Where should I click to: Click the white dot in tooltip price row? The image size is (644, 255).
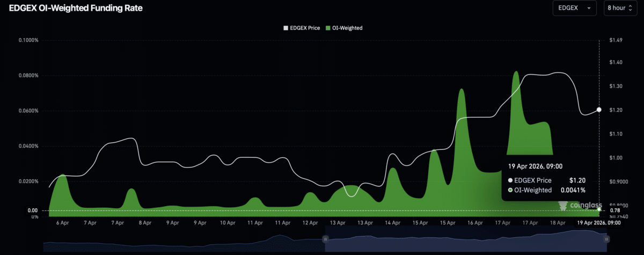tap(510, 181)
